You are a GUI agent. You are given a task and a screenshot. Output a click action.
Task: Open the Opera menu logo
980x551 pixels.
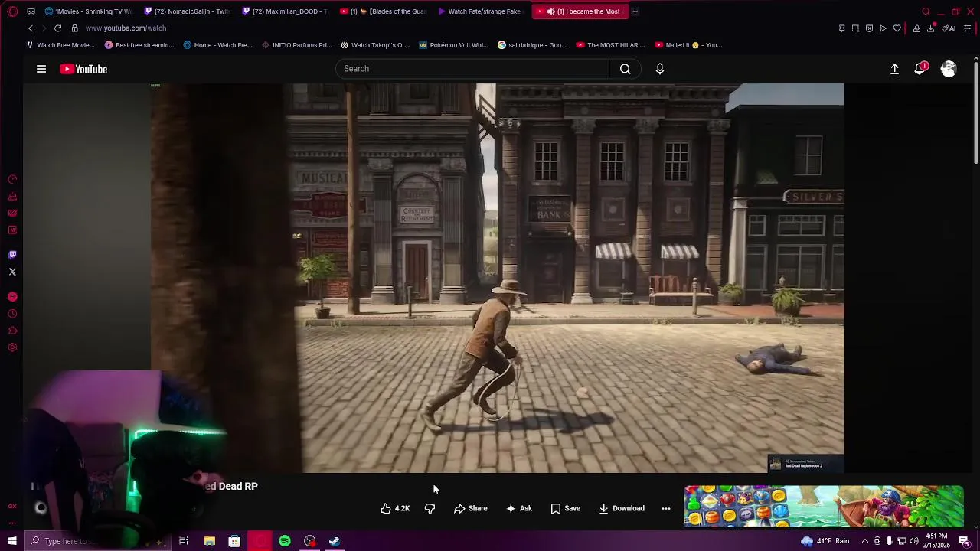tap(12, 11)
